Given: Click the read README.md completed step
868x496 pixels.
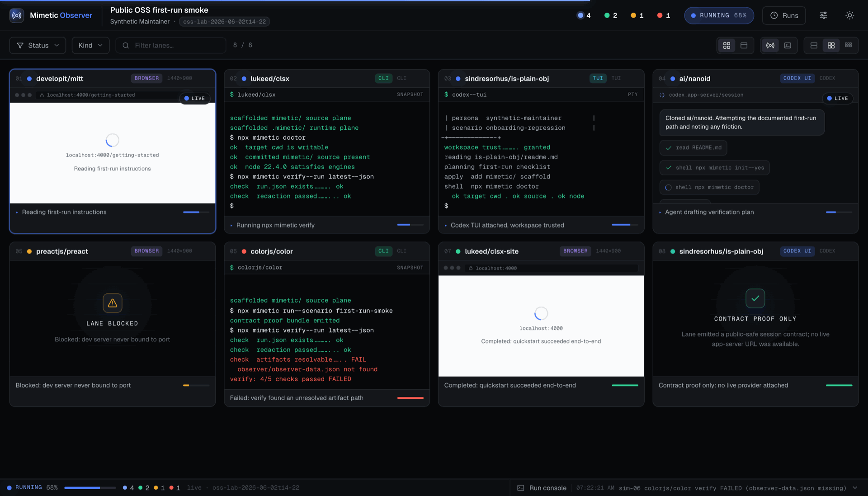Looking at the screenshot, I should click(693, 148).
